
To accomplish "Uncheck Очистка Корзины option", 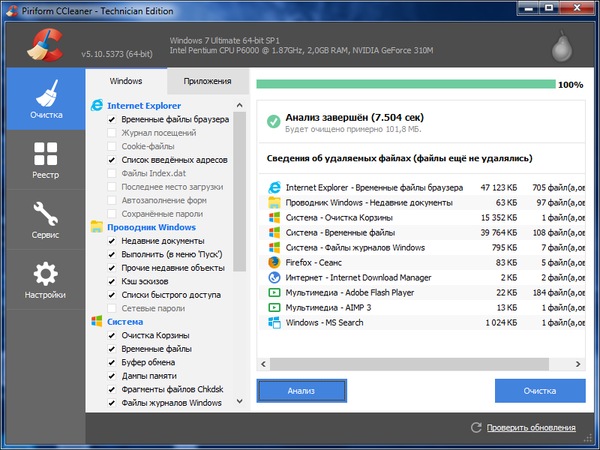I will (112, 336).
